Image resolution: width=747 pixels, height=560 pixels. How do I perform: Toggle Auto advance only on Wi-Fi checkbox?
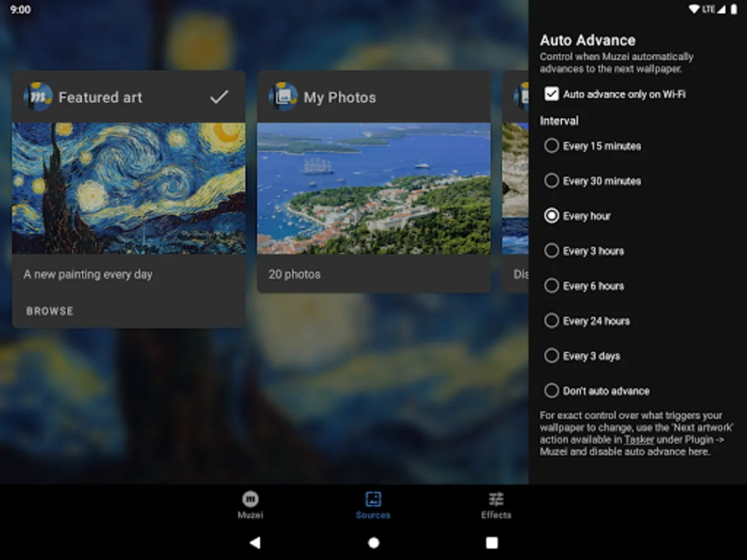[x=552, y=94]
